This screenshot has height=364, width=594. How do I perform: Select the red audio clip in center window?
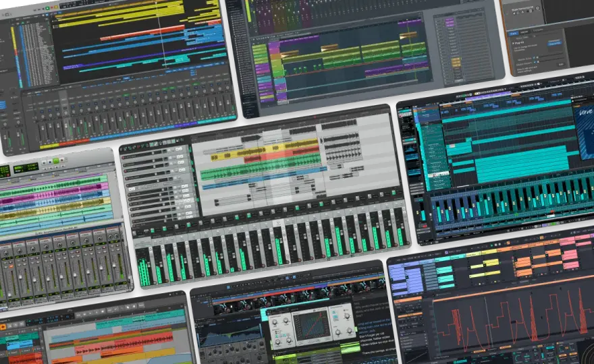pyautogui.click(x=281, y=155)
